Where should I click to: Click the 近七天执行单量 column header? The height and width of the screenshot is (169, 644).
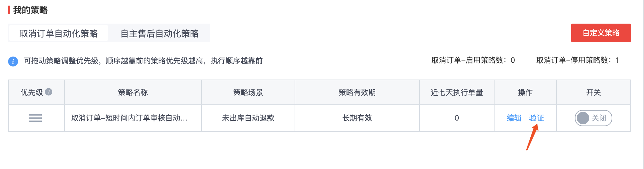tap(457, 92)
